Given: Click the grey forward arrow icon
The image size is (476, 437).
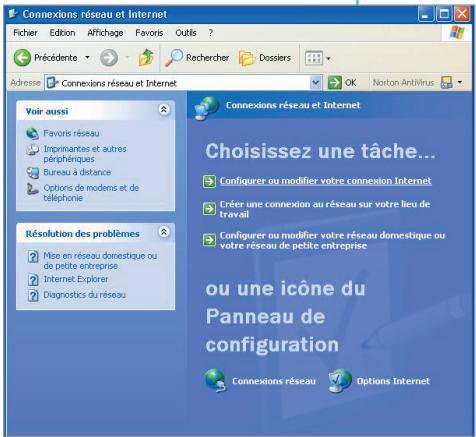Looking at the screenshot, I should pyautogui.click(x=109, y=58).
